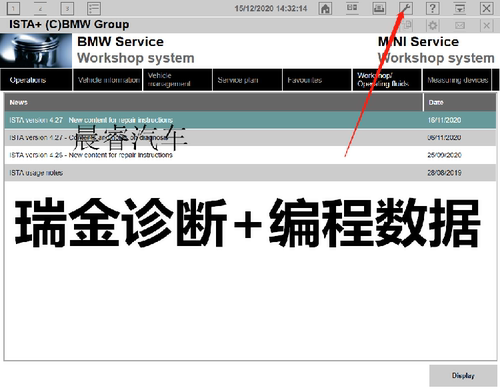500x390 pixels.
Task: Click the print screen icon beside the wrench
Action: pyautogui.click(x=379, y=8)
